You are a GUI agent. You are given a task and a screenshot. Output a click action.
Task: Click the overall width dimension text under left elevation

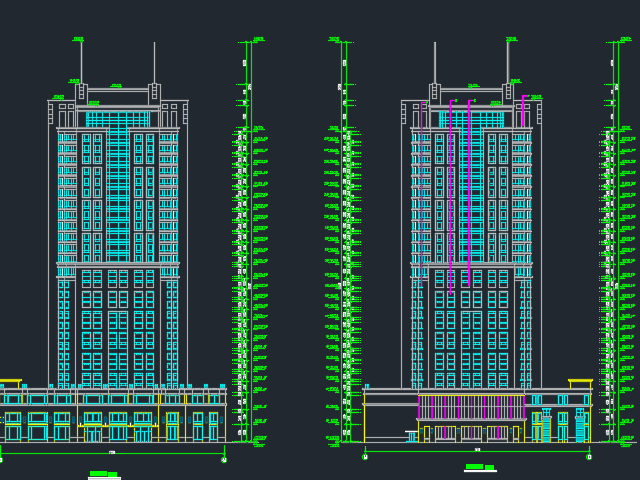[x=112, y=453]
